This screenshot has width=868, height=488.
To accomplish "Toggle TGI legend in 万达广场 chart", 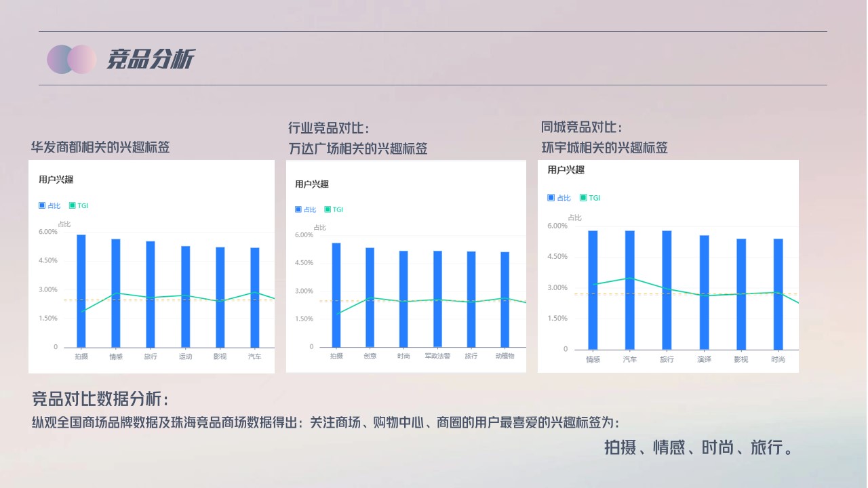I will point(334,209).
